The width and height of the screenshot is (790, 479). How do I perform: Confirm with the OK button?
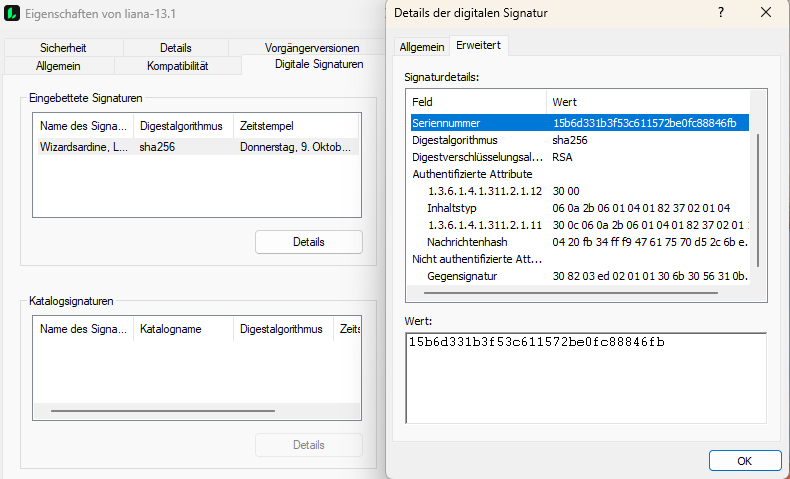(x=745, y=461)
